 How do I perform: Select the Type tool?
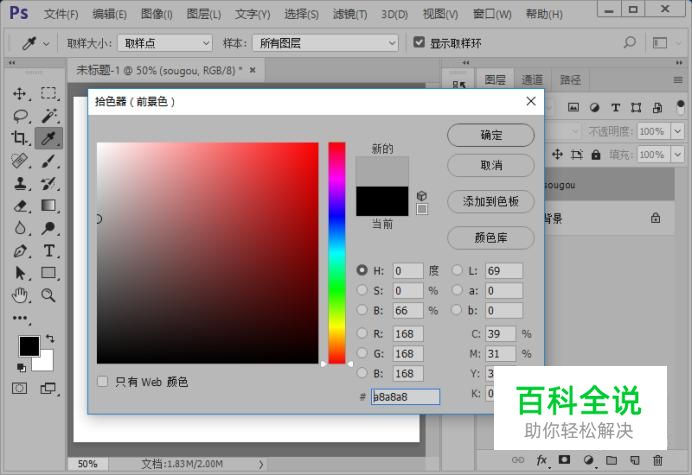(x=49, y=251)
